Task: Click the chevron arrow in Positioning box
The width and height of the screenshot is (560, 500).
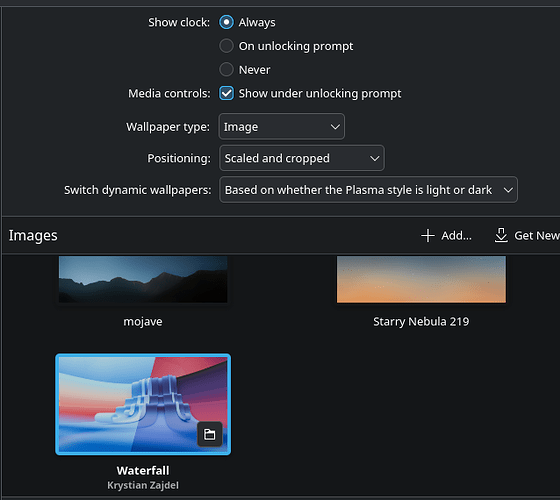Action: click(x=375, y=158)
